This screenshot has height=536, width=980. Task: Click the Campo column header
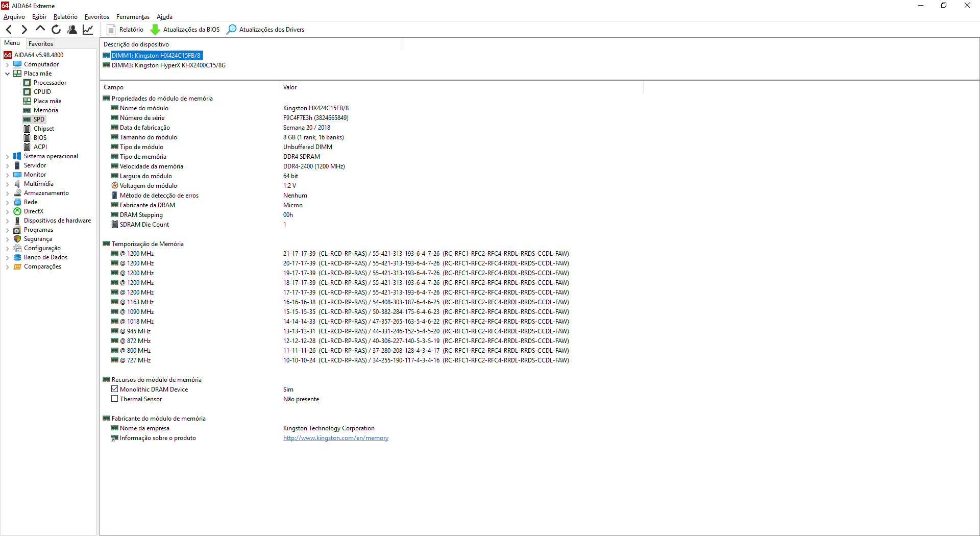[x=190, y=87]
